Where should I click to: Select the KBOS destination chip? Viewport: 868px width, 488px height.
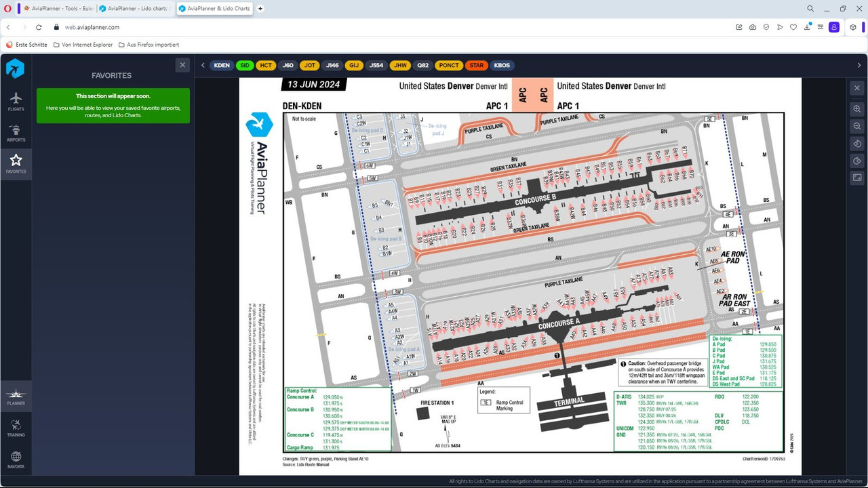[x=502, y=65]
